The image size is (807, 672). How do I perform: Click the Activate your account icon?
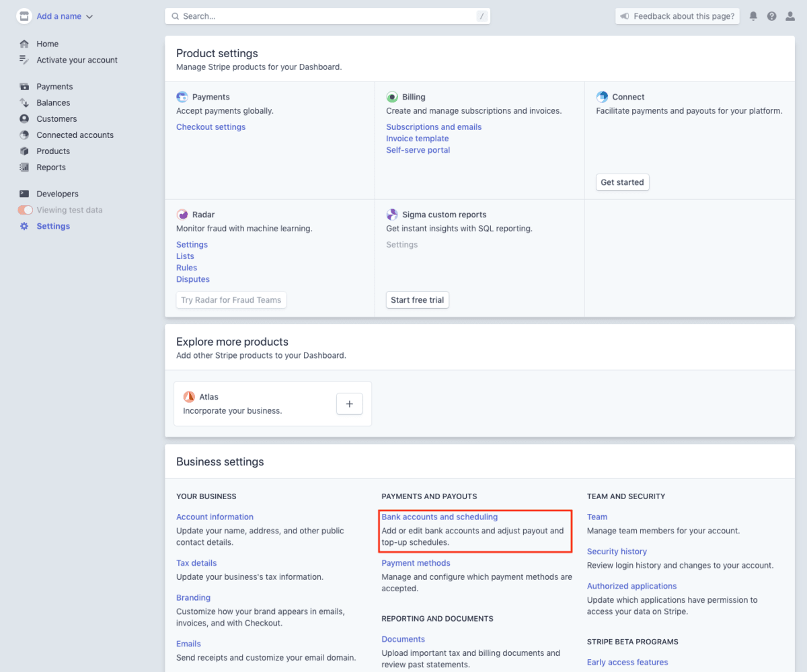point(24,60)
